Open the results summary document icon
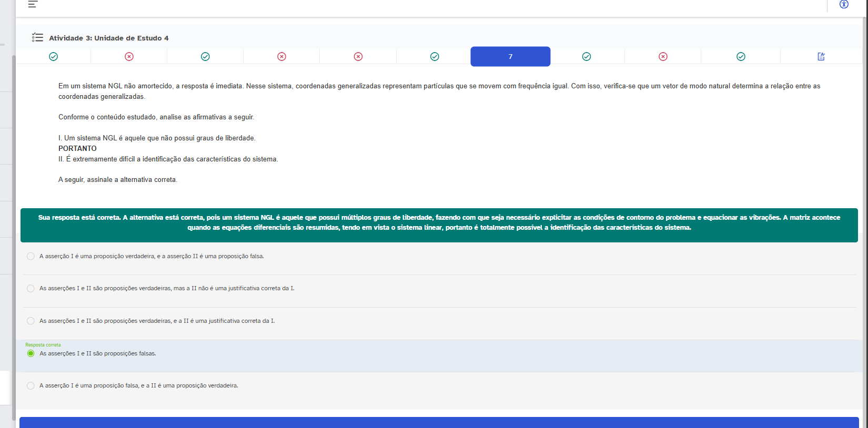868x428 pixels. [x=821, y=56]
